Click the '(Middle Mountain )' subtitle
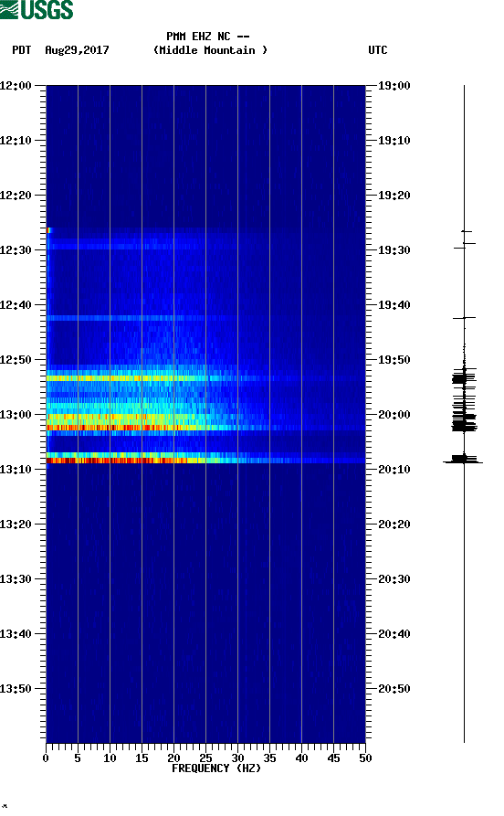 pos(210,50)
